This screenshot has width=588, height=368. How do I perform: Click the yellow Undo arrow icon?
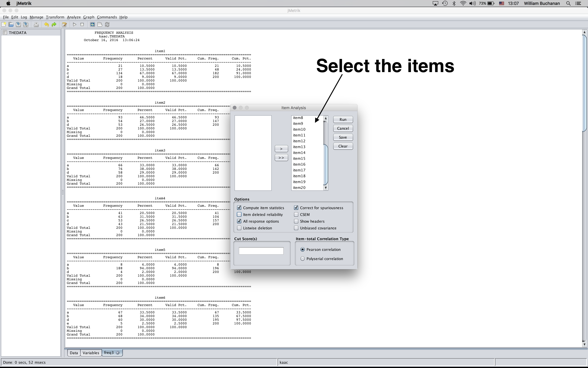point(46,25)
